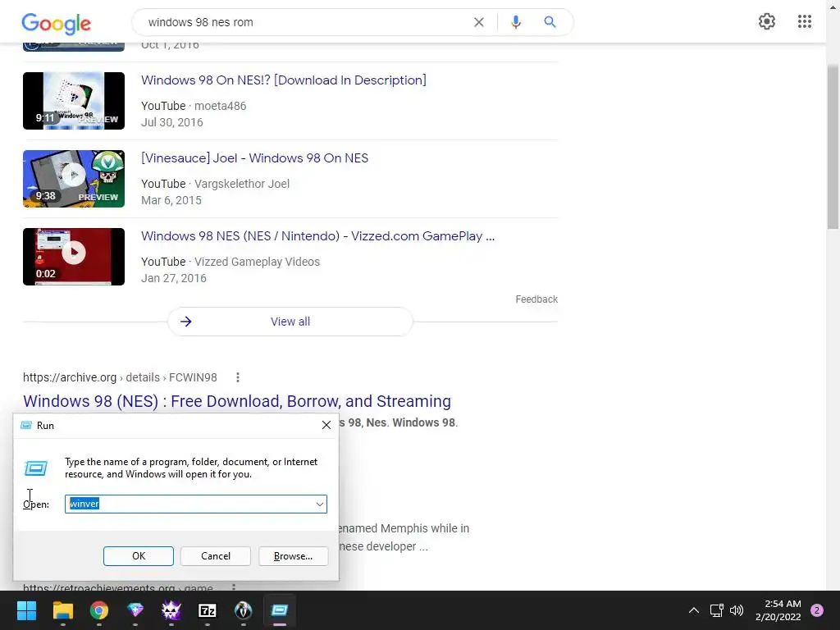840x630 pixels.
Task: Click the Google logo
Action: click(57, 23)
